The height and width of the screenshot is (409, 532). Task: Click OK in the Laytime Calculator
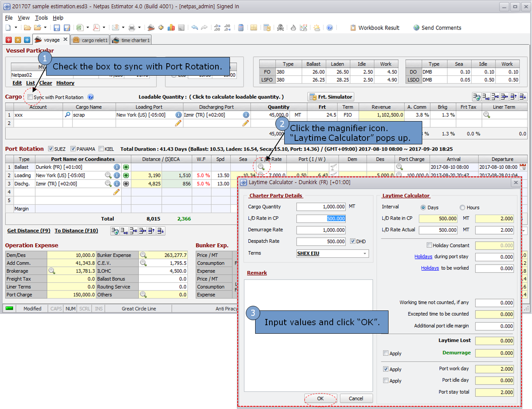pos(320,399)
